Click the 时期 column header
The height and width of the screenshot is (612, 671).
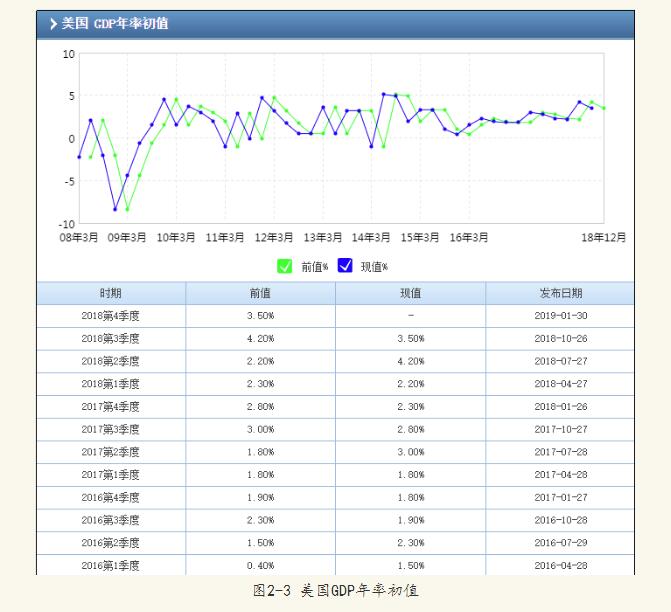[111, 293]
